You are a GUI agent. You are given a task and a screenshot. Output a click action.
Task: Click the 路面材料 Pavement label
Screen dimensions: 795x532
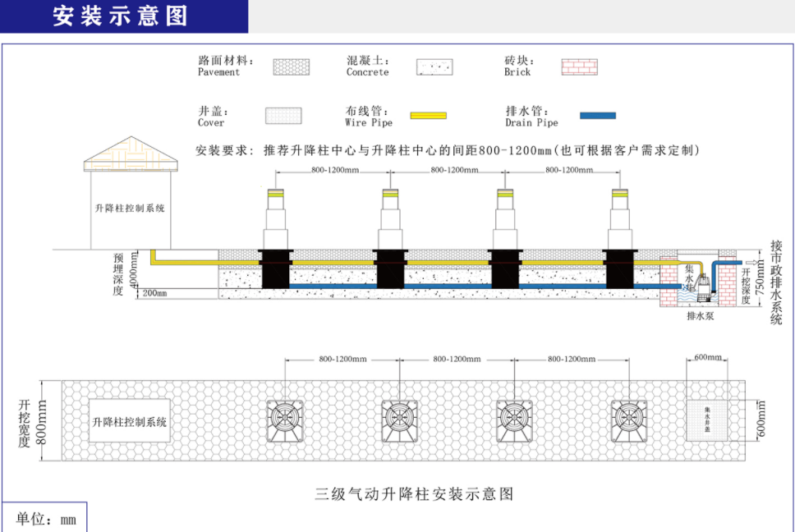[225, 66]
